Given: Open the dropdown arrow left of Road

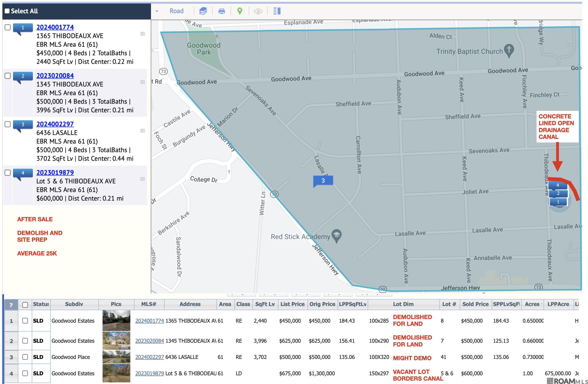Looking at the screenshot, I should (x=157, y=11).
